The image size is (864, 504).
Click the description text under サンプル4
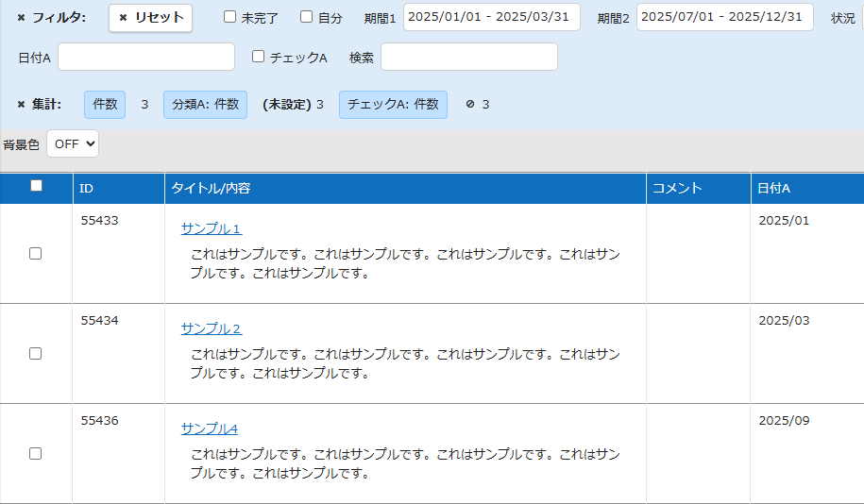405,463
